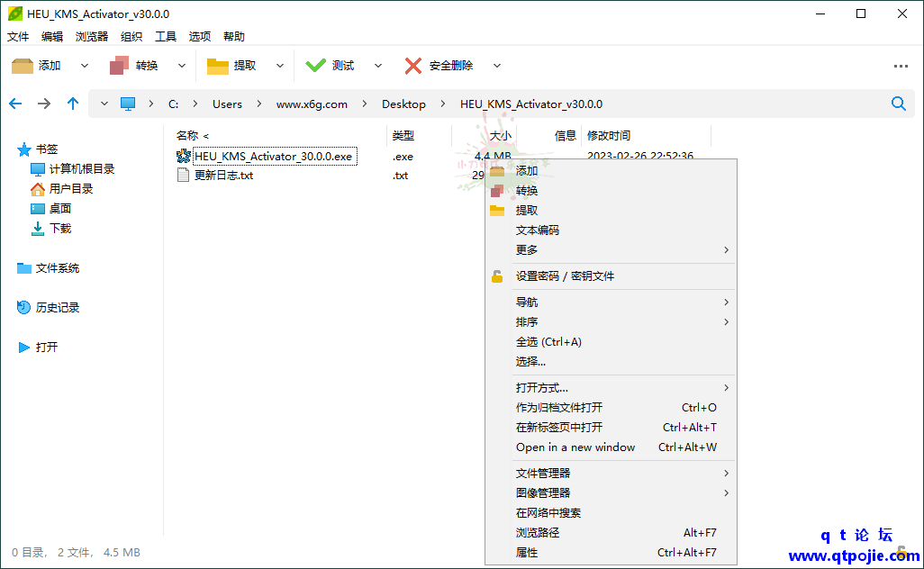Image resolution: width=924 pixels, height=569 pixels.
Task: Click the context menu 提取 folder icon
Action: point(497,211)
